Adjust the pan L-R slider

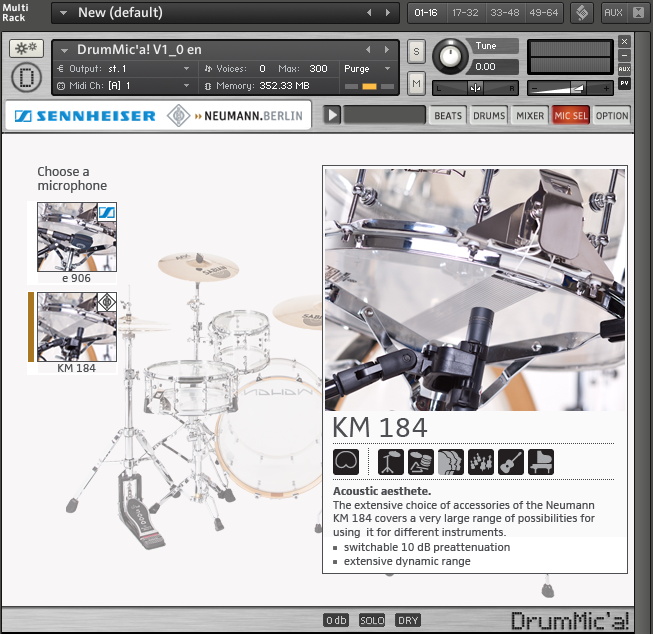coord(475,88)
